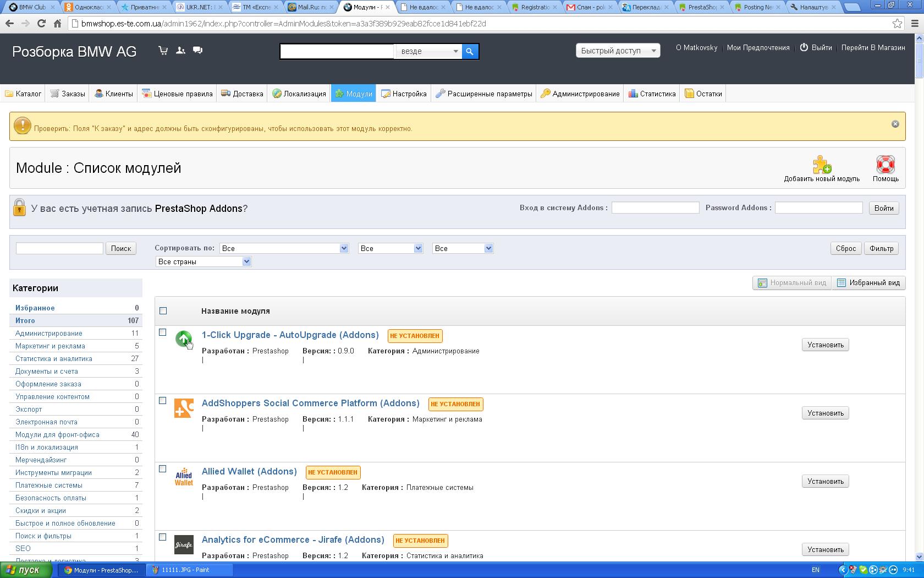
Task: Click the header global search field
Action: tap(337, 51)
